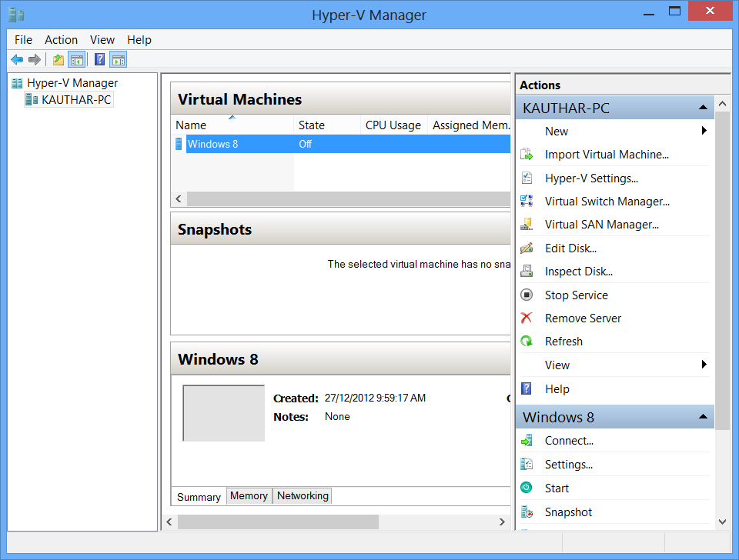Click the Back arrow toolbar icon
Image resolution: width=739 pixels, height=560 pixels.
pyautogui.click(x=17, y=60)
